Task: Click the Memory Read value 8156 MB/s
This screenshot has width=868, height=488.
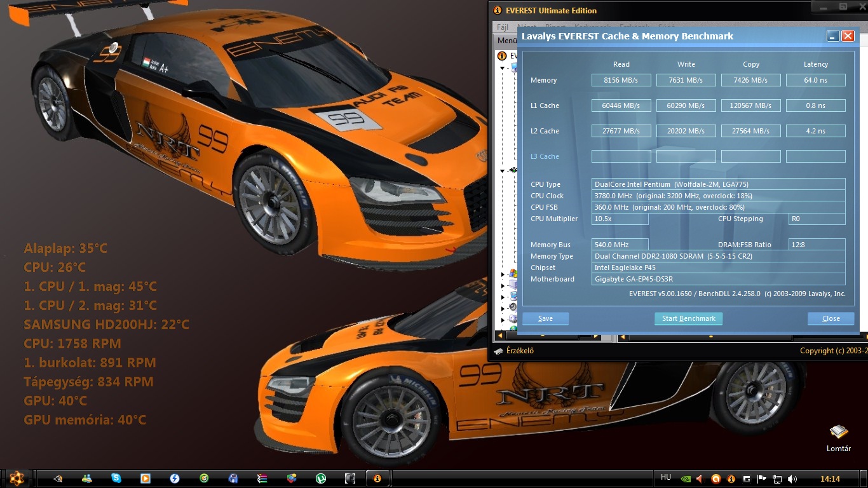Action: click(x=621, y=80)
